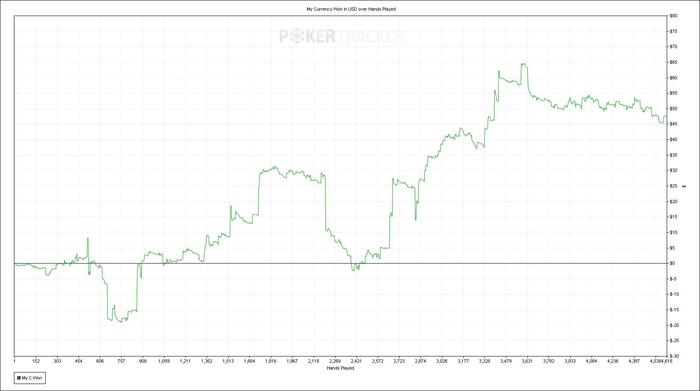Click the x-axis tick label 1,362

207,361
